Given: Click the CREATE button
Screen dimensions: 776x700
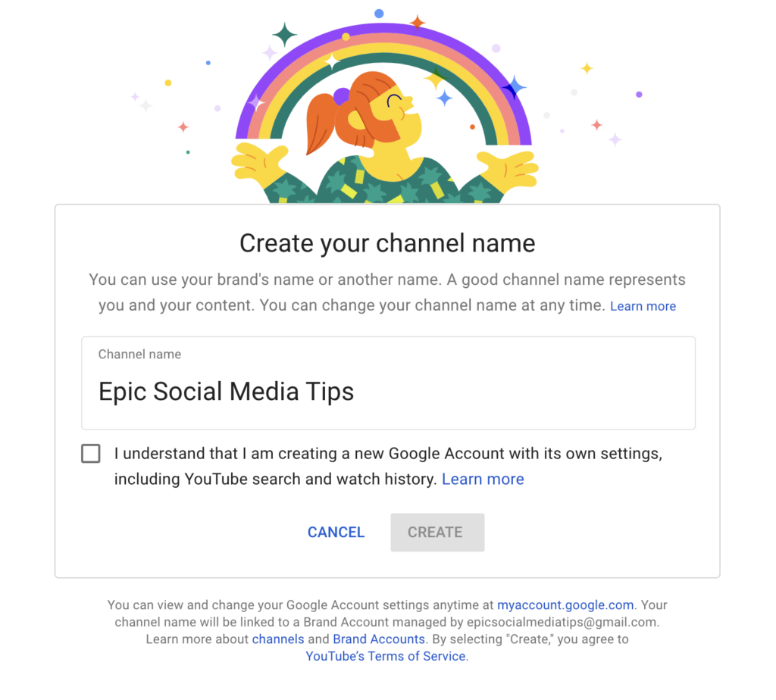Looking at the screenshot, I should [437, 533].
